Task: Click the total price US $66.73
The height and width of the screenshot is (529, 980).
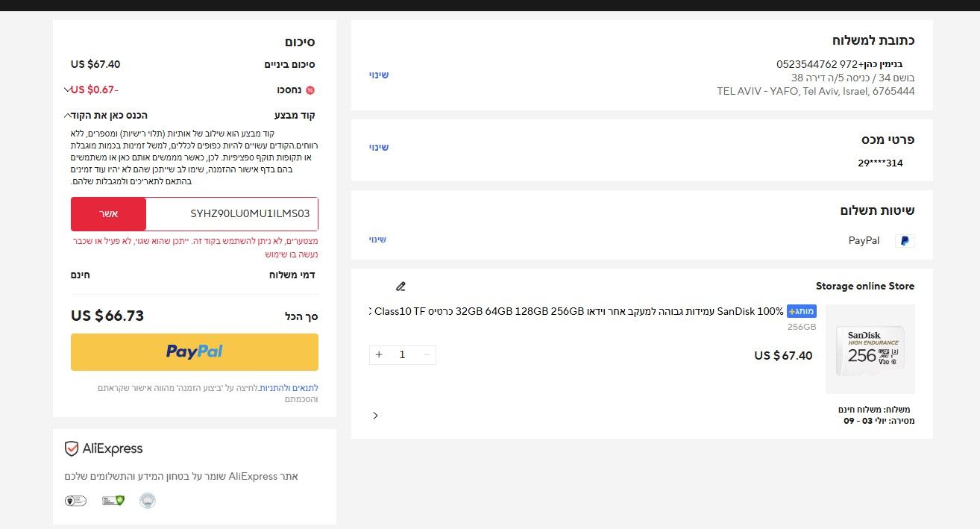Action: [x=107, y=316]
